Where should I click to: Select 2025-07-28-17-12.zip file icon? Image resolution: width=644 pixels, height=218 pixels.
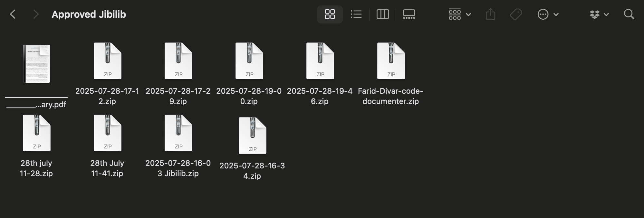(x=107, y=61)
